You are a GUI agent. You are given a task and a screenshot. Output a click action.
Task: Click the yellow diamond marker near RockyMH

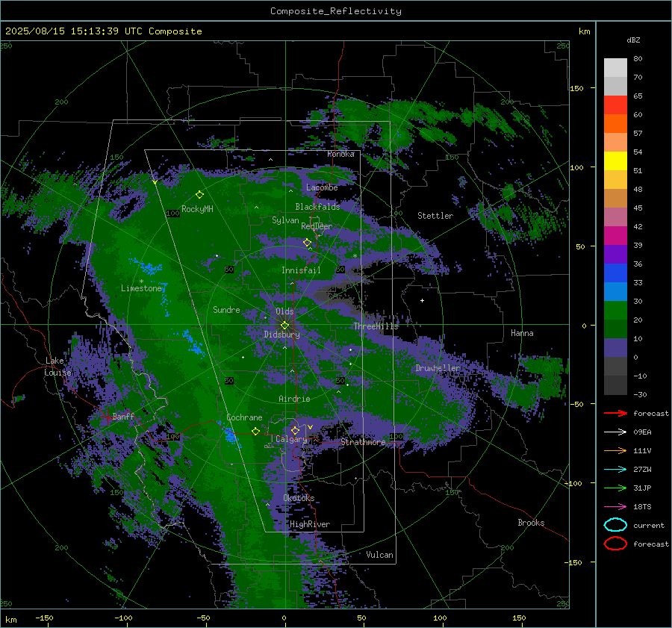pos(199,195)
